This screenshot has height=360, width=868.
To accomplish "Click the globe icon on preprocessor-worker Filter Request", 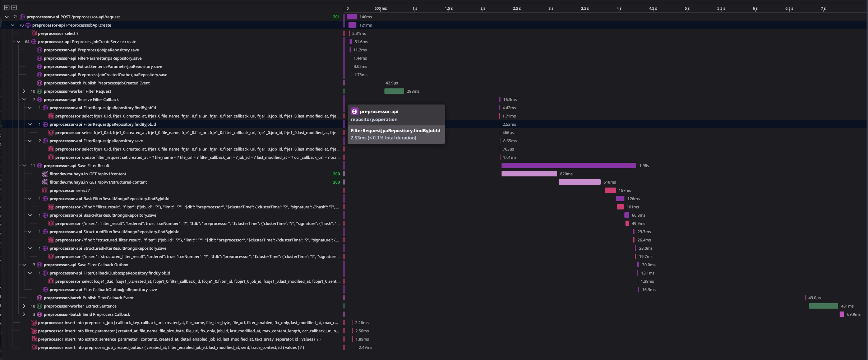I will pyautogui.click(x=39, y=91).
